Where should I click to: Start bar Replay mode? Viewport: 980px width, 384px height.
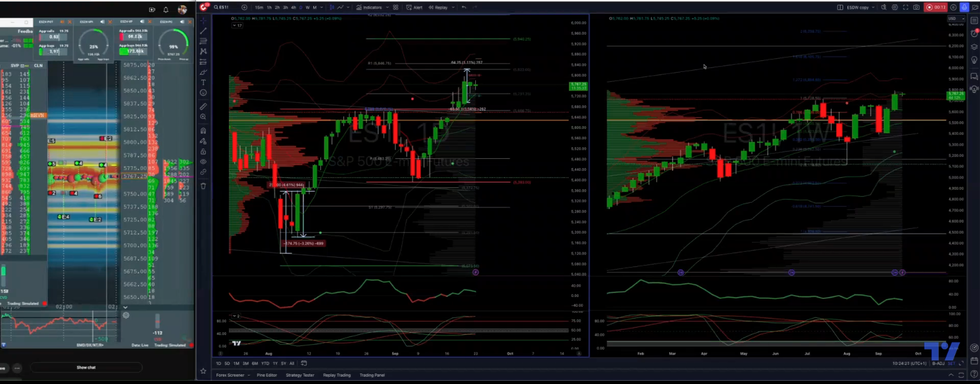437,7
